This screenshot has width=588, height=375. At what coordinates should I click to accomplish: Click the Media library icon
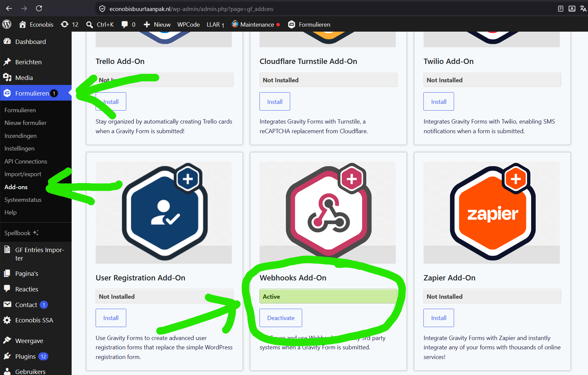(x=7, y=78)
